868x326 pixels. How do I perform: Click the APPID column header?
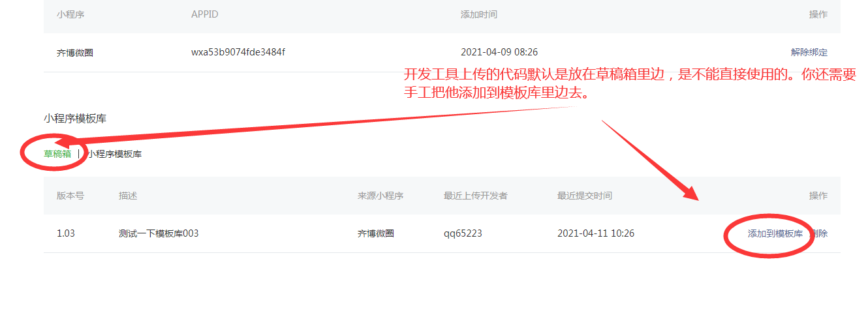pos(204,14)
